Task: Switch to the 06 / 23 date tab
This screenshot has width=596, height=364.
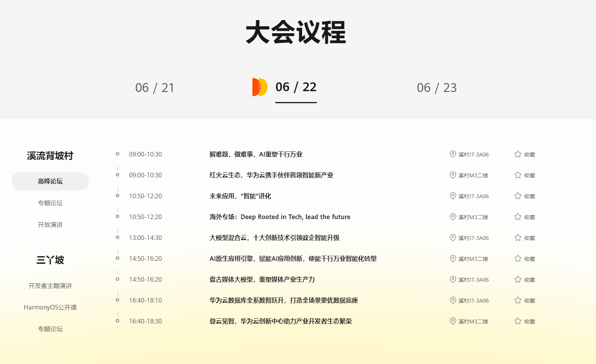Action: click(x=437, y=88)
